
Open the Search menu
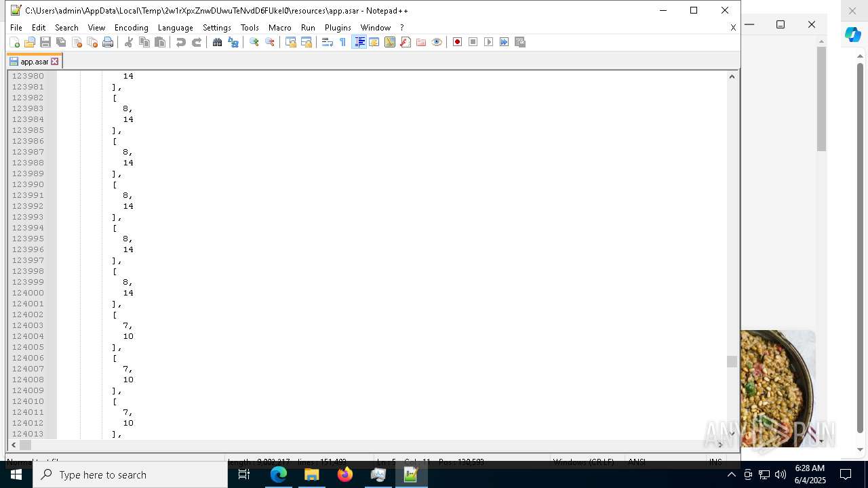tap(66, 28)
